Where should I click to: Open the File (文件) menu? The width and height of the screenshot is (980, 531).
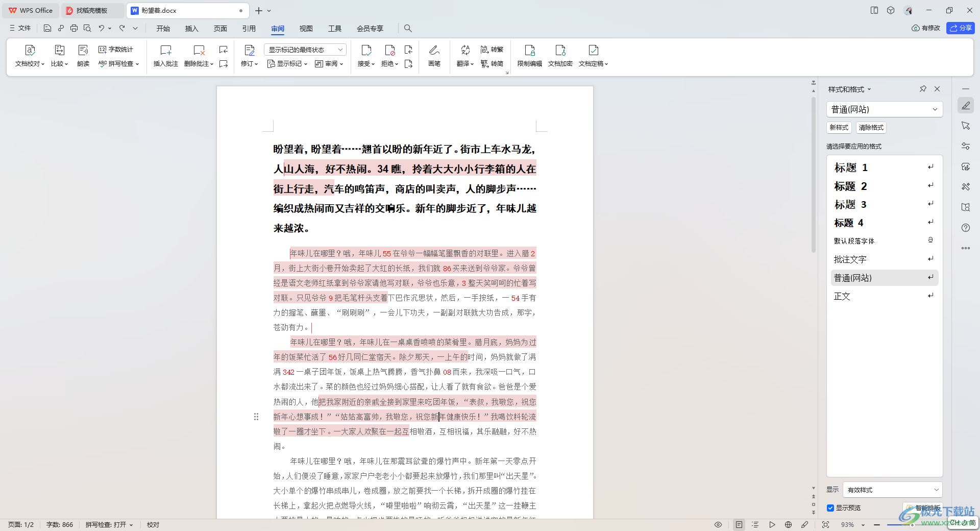tap(20, 28)
